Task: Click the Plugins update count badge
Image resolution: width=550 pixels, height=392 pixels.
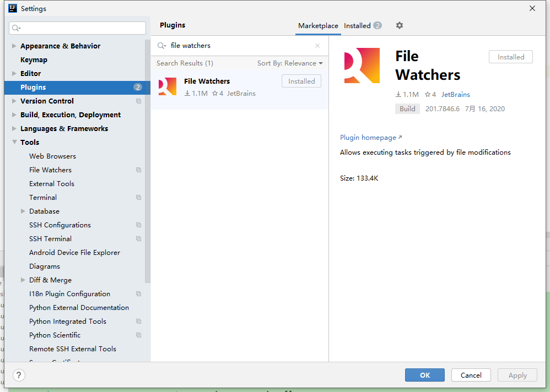Action: click(138, 87)
